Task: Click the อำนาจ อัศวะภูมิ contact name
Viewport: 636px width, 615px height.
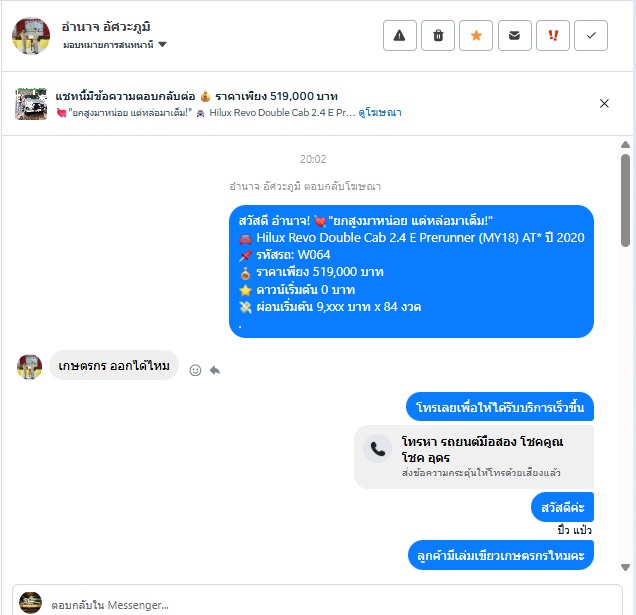Action: 106,27
